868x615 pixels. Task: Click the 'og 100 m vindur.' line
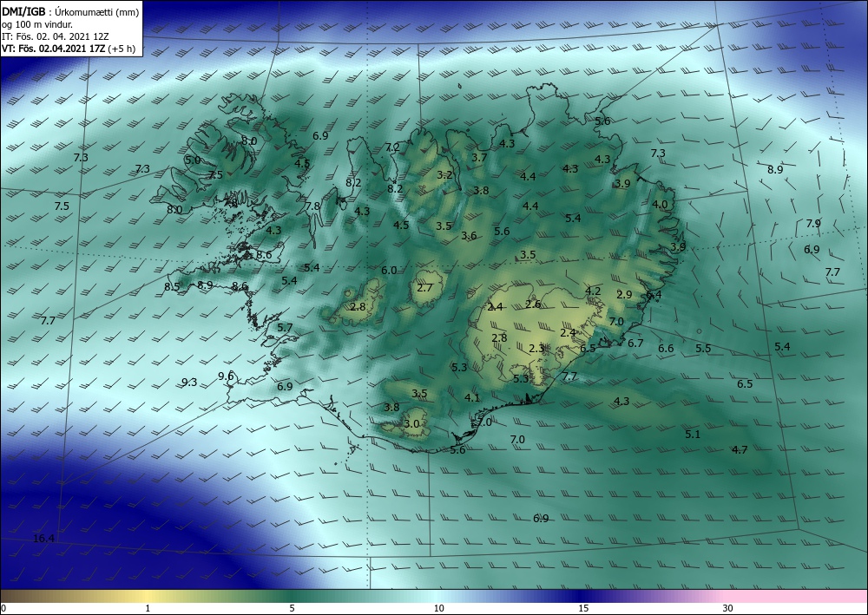pyautogui.click(x=36, y=24)
